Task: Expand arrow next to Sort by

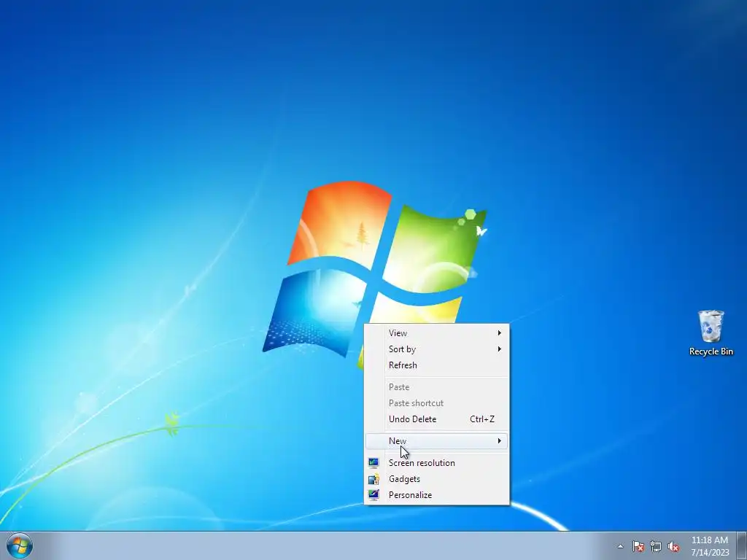Action: tap(499, 349)
